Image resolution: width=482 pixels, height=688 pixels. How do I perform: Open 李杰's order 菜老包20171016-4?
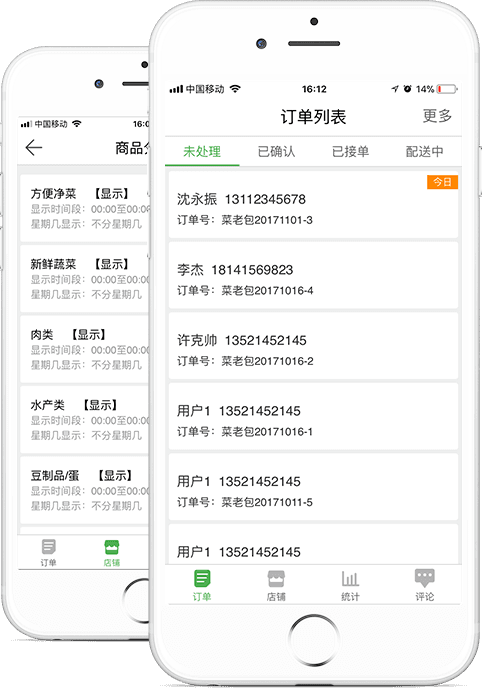click(x=313, y=276)
